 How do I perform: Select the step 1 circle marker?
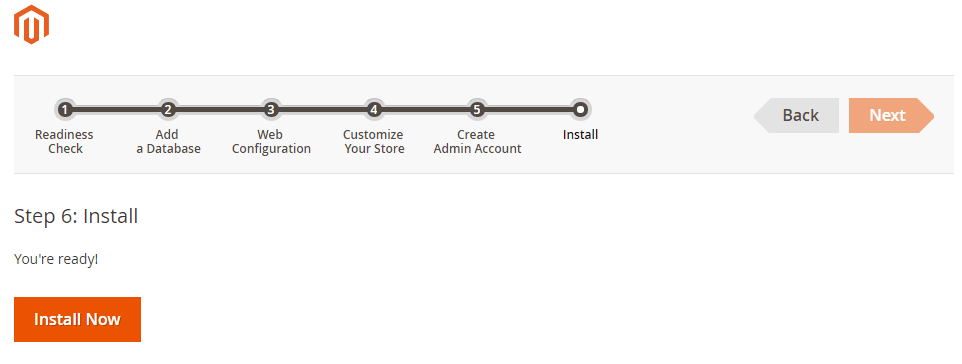coord(64,110)
